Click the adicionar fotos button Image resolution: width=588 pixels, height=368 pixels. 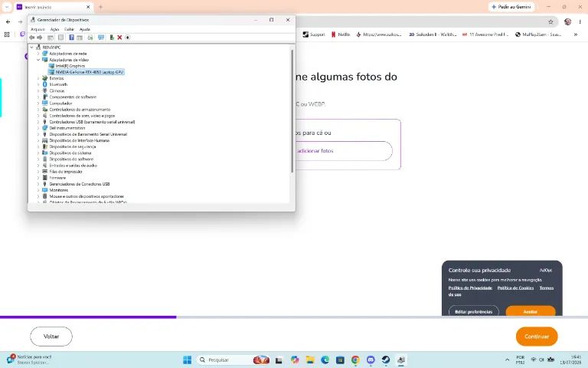coord(343,151)
